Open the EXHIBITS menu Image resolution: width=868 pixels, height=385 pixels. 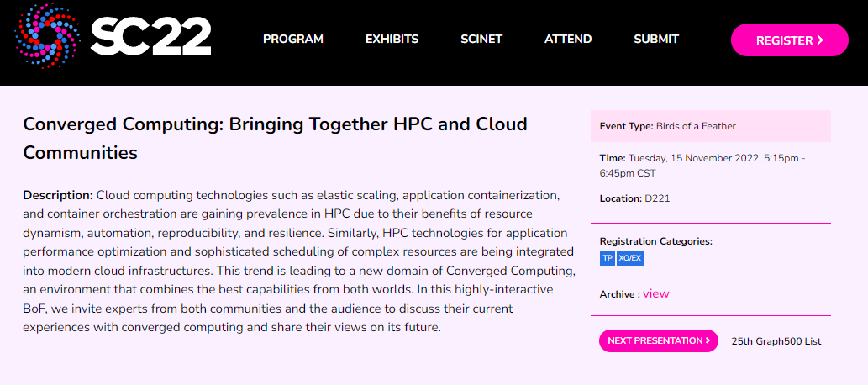coord(392,40)
